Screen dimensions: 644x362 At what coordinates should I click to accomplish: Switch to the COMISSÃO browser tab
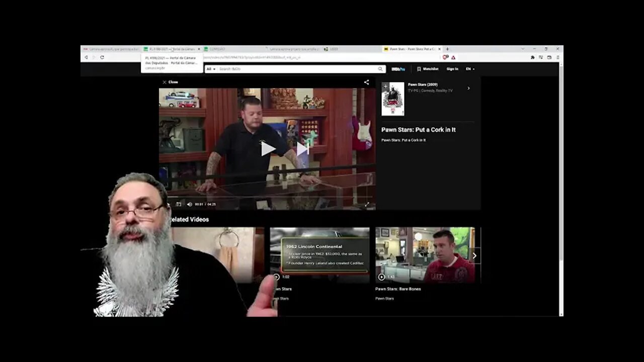coord(231,49)
